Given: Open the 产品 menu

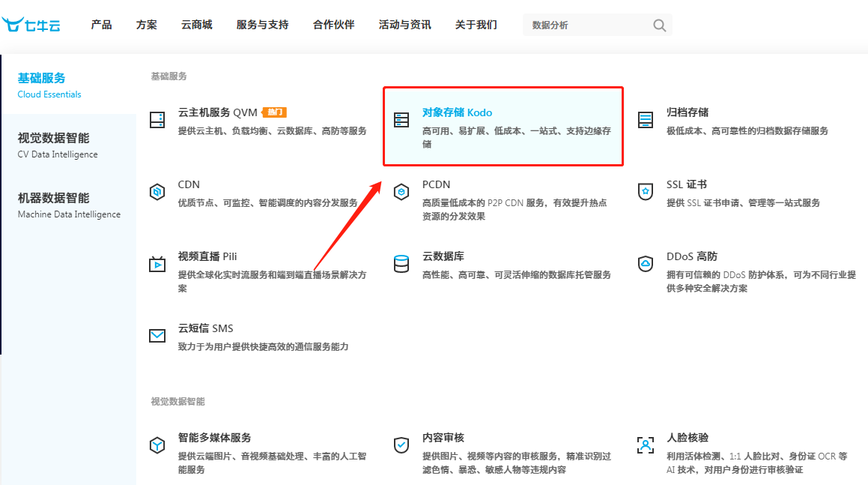Looking at the screenshot, I should coord(101,25).
